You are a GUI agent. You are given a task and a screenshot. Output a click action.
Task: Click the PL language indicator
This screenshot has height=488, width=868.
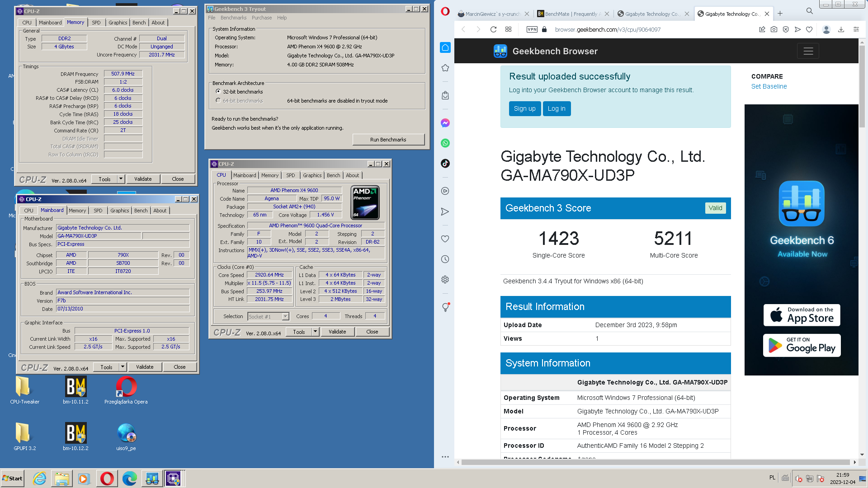772,478
